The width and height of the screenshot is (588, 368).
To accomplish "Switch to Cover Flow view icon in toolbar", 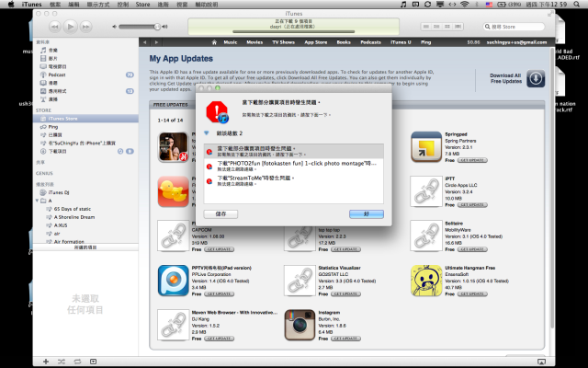I will tap(458, 27).
